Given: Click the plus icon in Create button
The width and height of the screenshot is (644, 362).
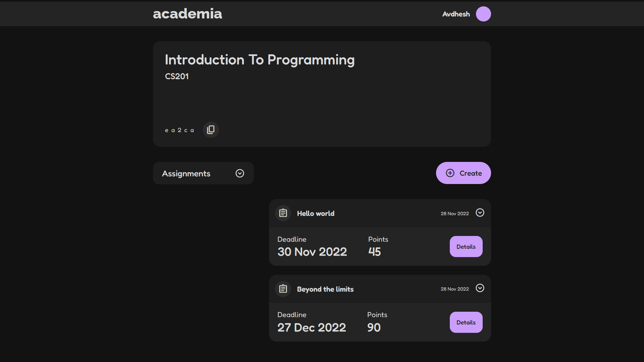Looking at the screenshot, I should tap(450, 173).
